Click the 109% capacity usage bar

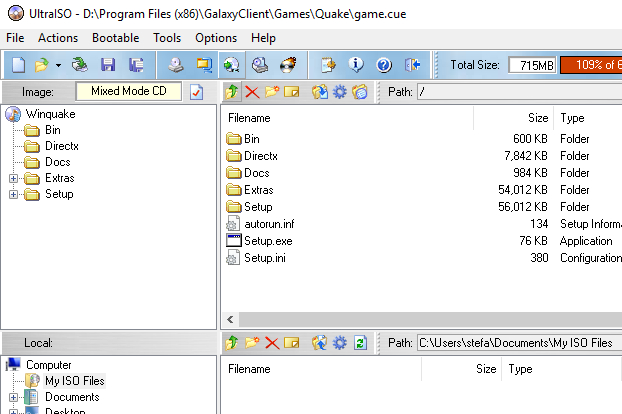click(591, 65)
